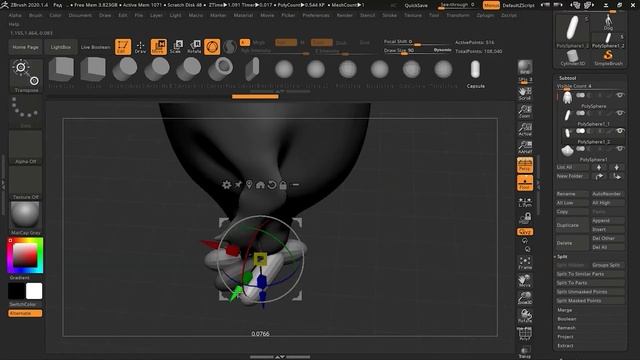This screenshot has height=360, width=640.
Task: Click the Frame view icon
Action: click(525, 263)
